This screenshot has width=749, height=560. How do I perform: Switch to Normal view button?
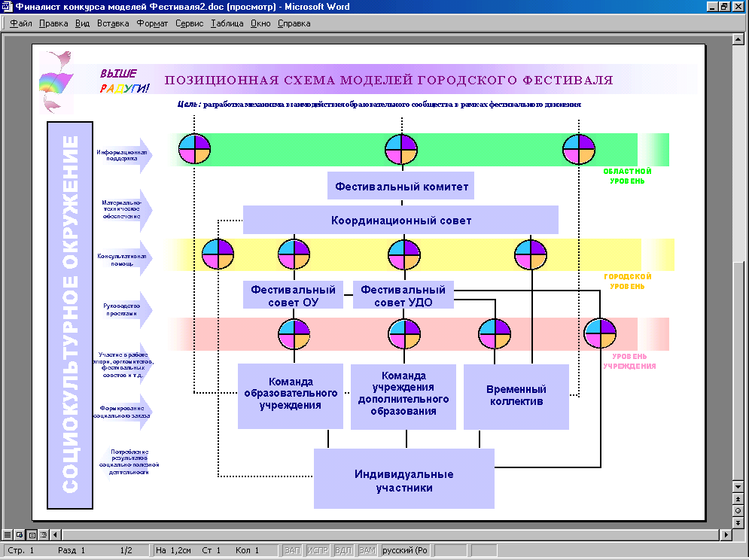7,535
